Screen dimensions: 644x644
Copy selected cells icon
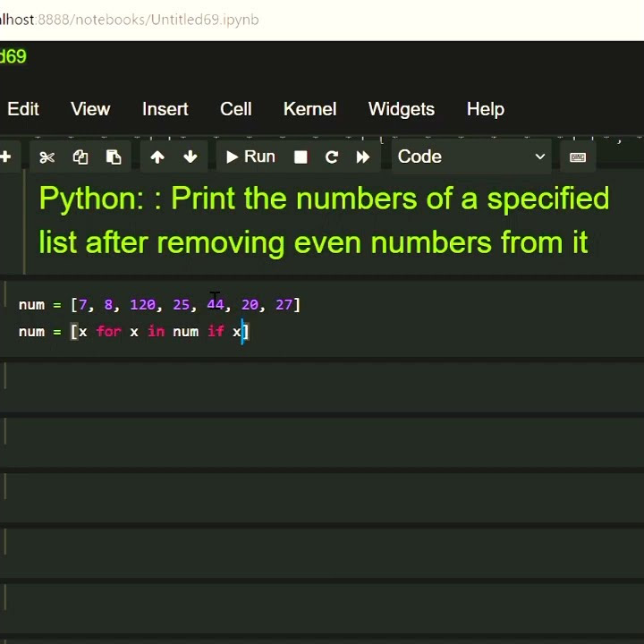(x=80, y=157)
